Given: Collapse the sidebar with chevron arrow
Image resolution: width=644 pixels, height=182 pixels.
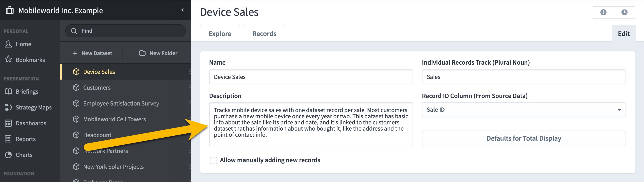Looking at the screenshot, I should coord(183,10).
